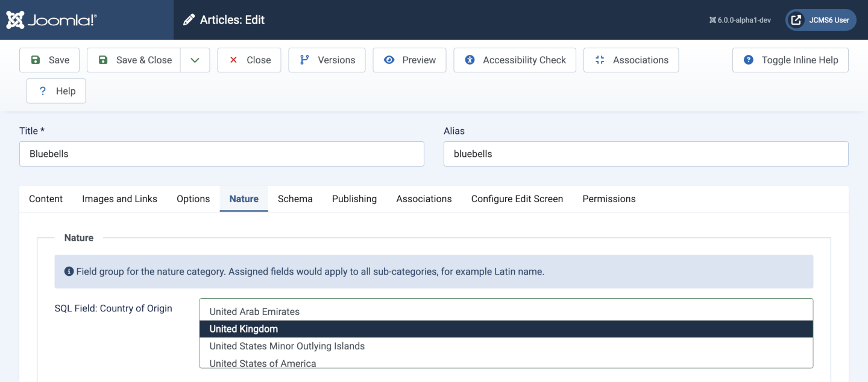This screenshot has height=382, width=868.
Task: Open the JCMS6 User menu
Action: (x=820, y=20)
